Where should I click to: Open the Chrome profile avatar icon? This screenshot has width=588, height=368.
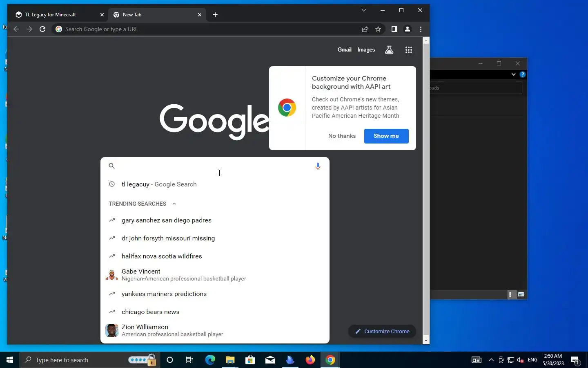pos(408,29)
